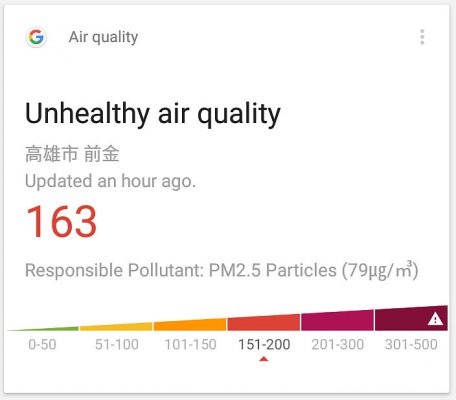This screenshot has height=400, width=456.
Task: Click the Unhealthy air quality heading
Action: (153, 114)
